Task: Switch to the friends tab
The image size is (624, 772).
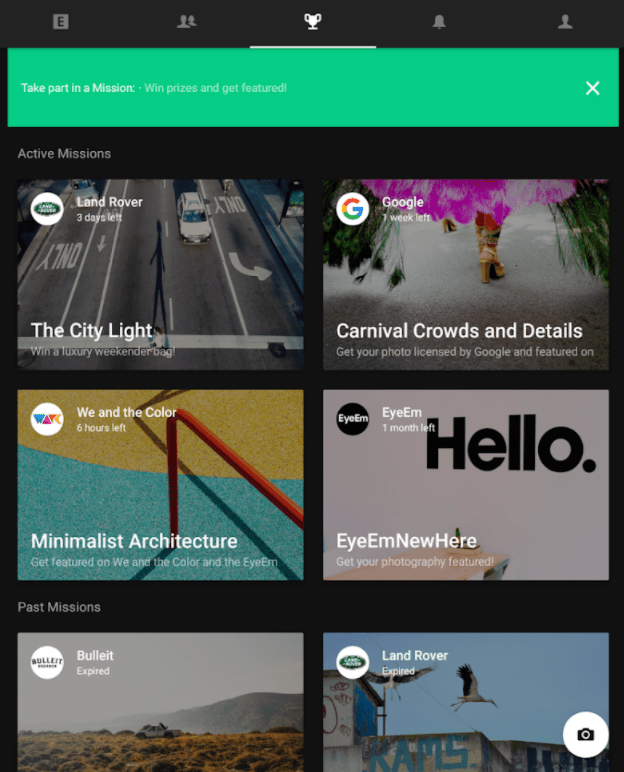Action: 187,22
